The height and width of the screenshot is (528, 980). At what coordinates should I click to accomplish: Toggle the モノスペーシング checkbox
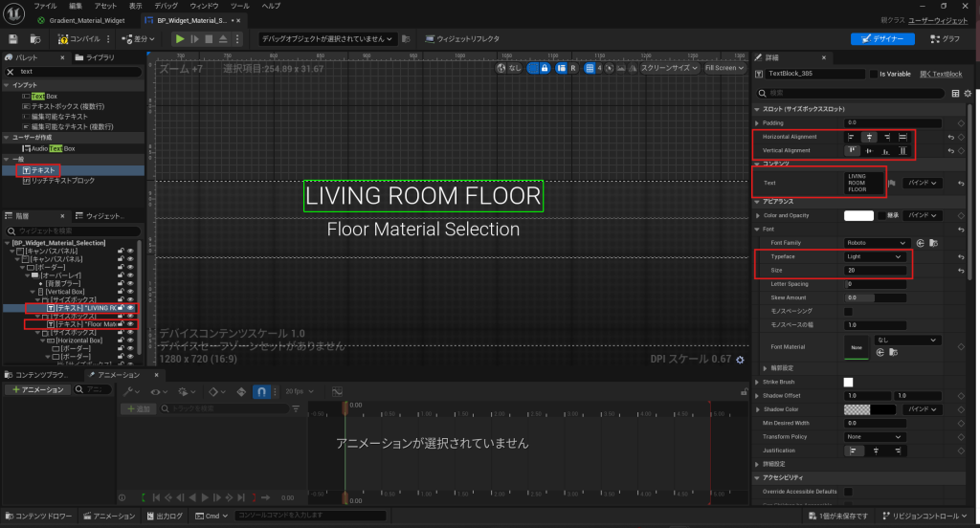(848, 311)
